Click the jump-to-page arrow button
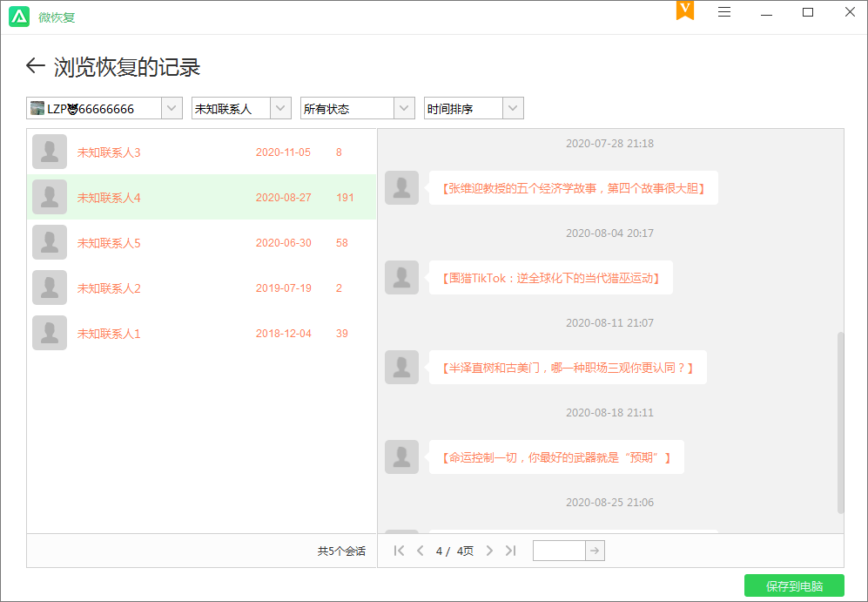Viewport: 868px width, 602px height. pos(595,551)
